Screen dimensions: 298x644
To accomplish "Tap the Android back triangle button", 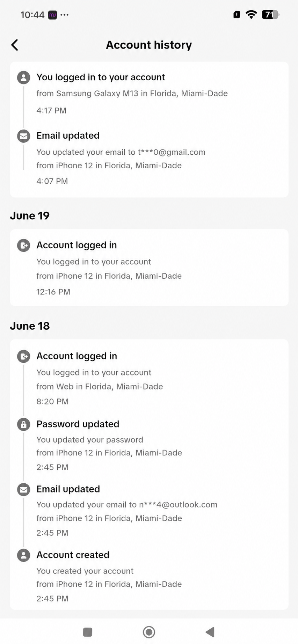I will 210,632.
